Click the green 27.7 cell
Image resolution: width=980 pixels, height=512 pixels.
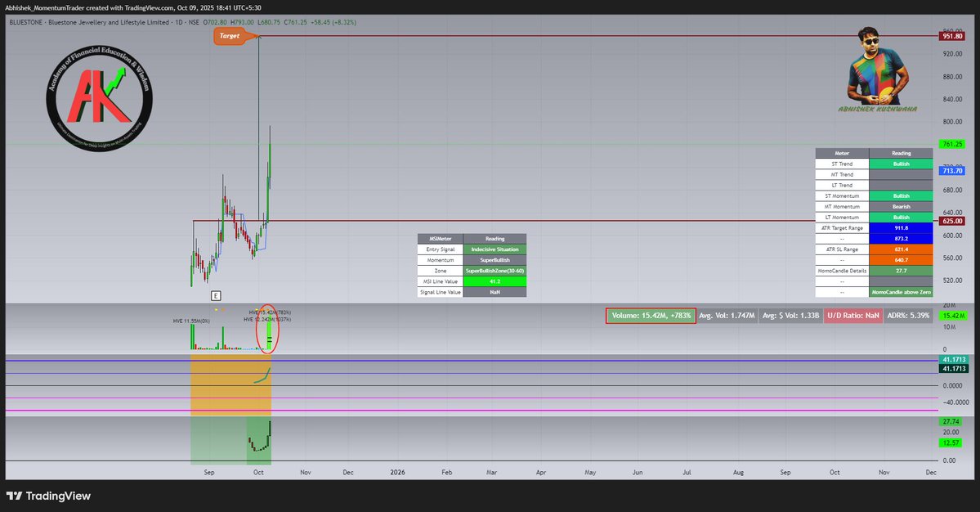pyautogui.click(x=902, y=271)
